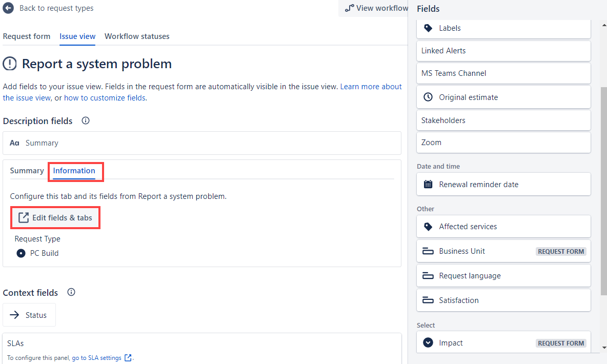The height and width of the screenshot is (364, 607).
Task: Open the Issue view tab
Action: point(77,36)
